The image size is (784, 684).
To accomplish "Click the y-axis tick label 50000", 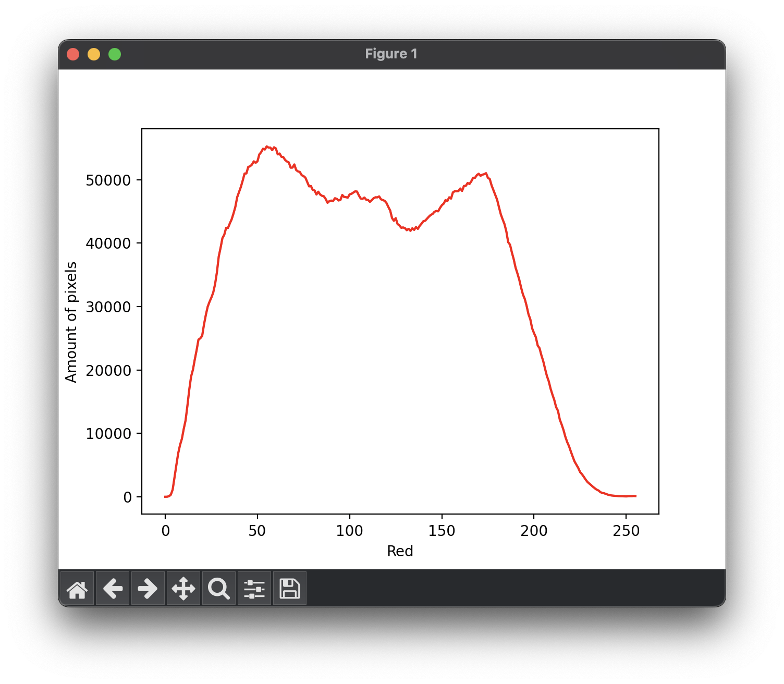I will point(108,180).
